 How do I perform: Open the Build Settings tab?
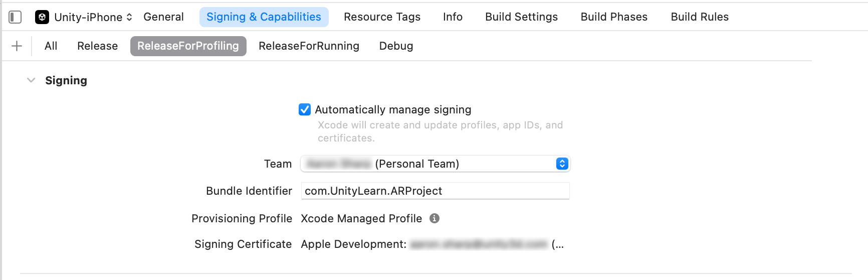(x=521, y=17)
